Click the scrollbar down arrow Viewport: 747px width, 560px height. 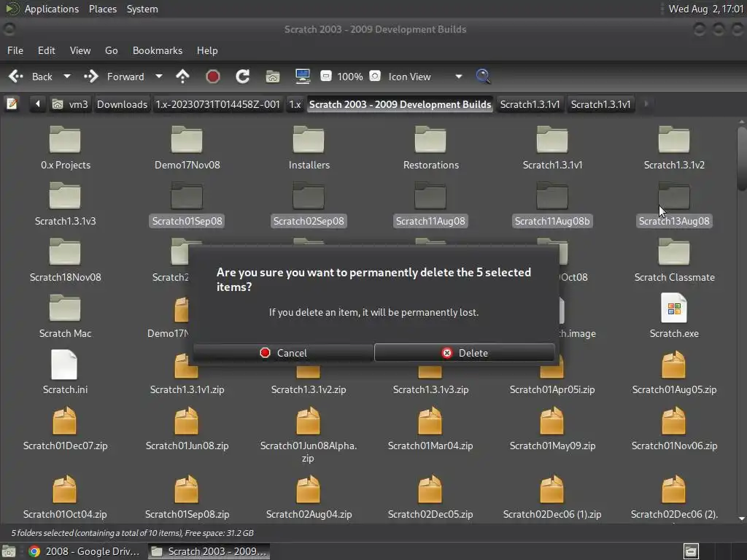pos(742,518)
